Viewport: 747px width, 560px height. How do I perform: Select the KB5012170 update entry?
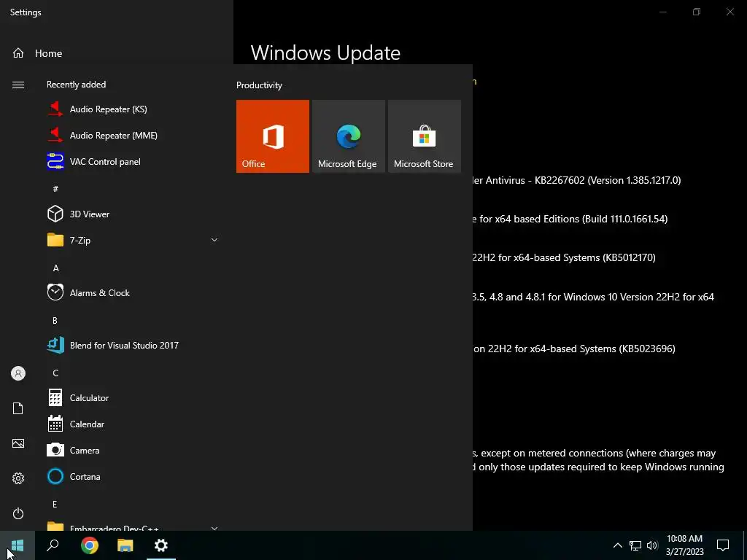click(x=564, y=257)
